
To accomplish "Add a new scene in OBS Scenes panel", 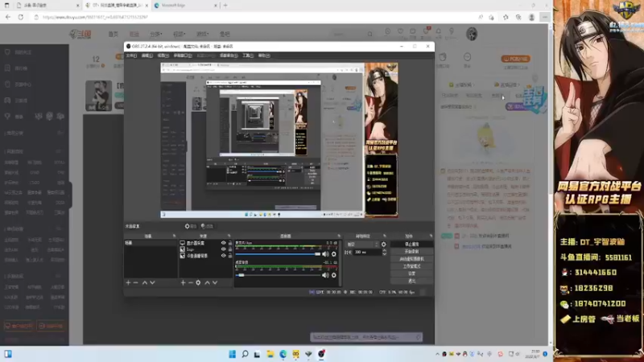I will (128, 283).
